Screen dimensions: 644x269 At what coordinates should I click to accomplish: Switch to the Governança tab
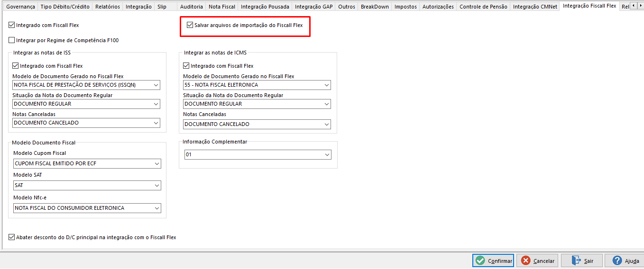click(x=20, y=7)
